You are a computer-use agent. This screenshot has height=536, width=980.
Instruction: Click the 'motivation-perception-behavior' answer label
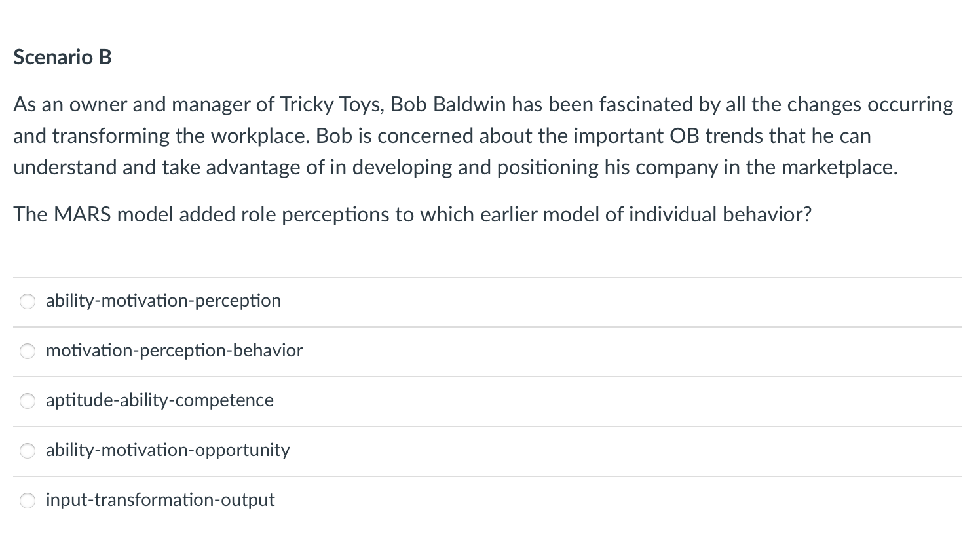pos(174,351)
